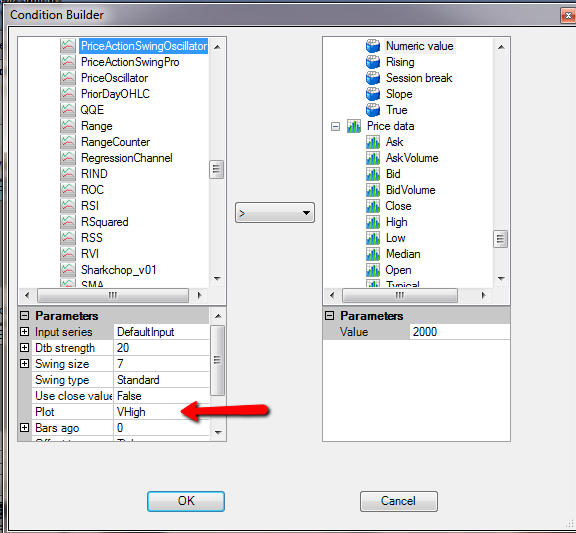
Task: Collapse the Price data tree node
Action: pos(335,127)
